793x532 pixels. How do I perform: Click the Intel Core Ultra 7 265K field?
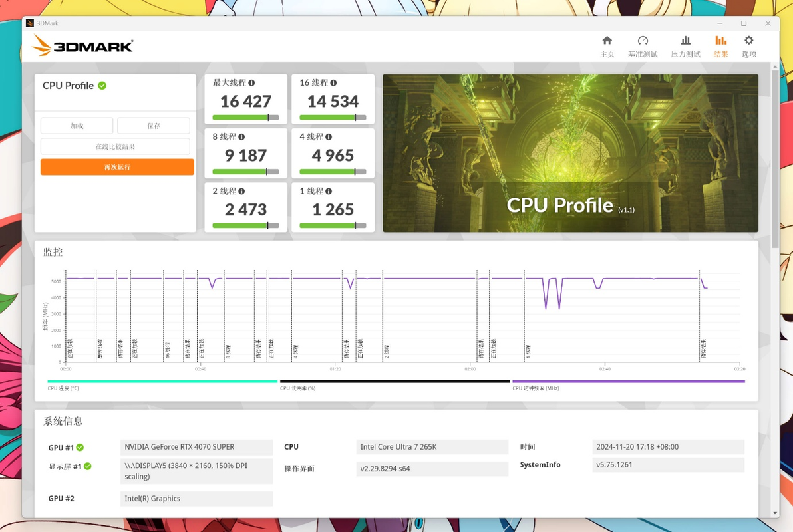click(x=432, y=447)
